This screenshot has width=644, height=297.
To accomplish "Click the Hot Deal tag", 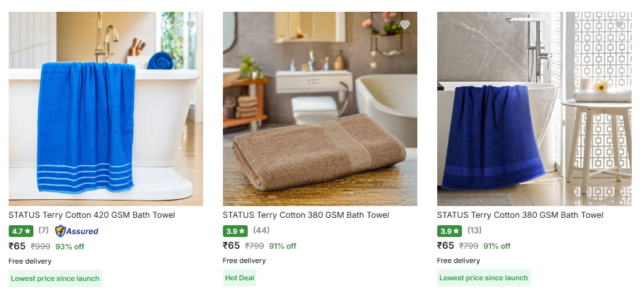I will tap(240, 278).
